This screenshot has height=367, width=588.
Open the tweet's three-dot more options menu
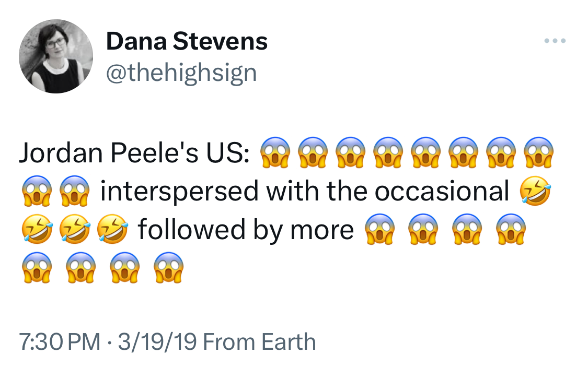(x=555, y=41)
